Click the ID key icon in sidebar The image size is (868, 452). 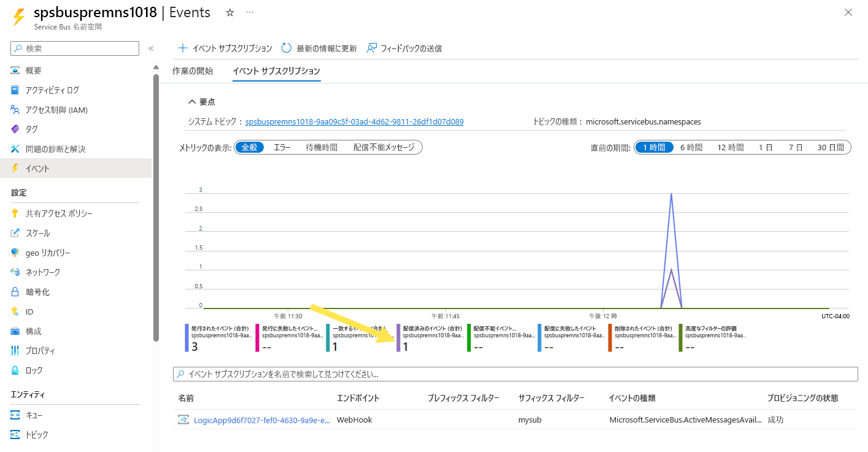point(15,312)
